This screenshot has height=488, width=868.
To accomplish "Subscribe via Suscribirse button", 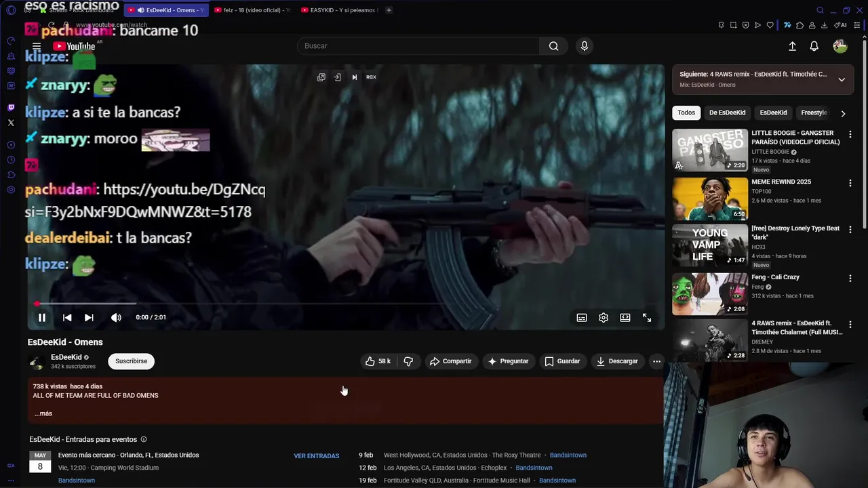I will [131, 361].
